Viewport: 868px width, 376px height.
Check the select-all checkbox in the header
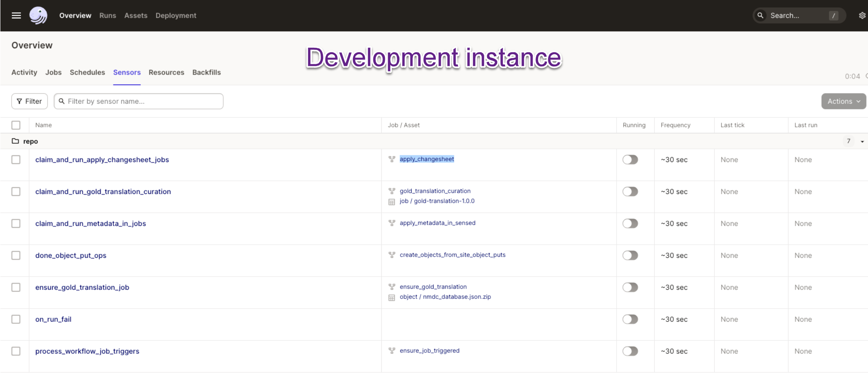[x=16, y=125]
